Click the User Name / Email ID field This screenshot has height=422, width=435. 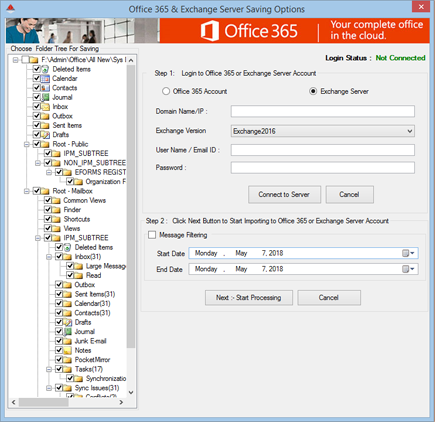[x=323, y=150]
